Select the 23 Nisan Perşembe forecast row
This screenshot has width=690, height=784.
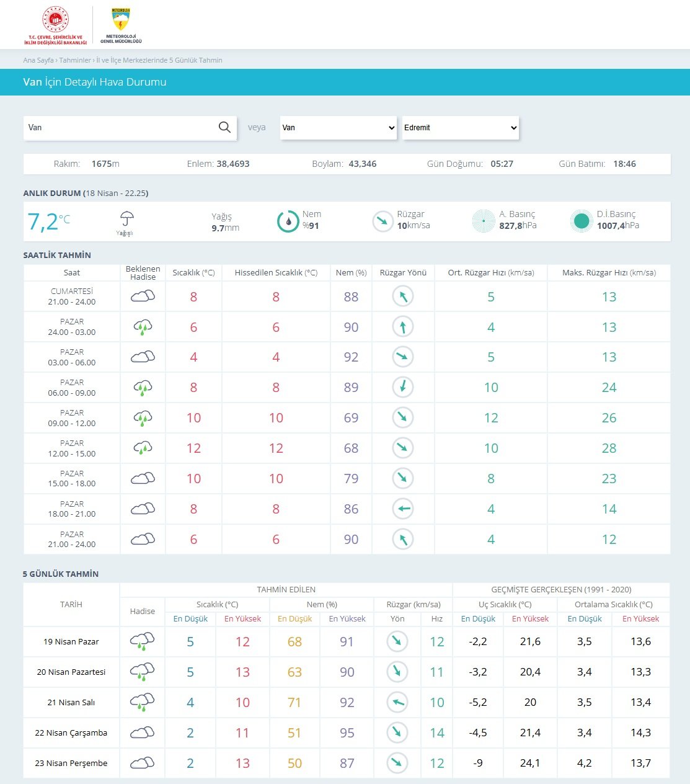(71, 763)
